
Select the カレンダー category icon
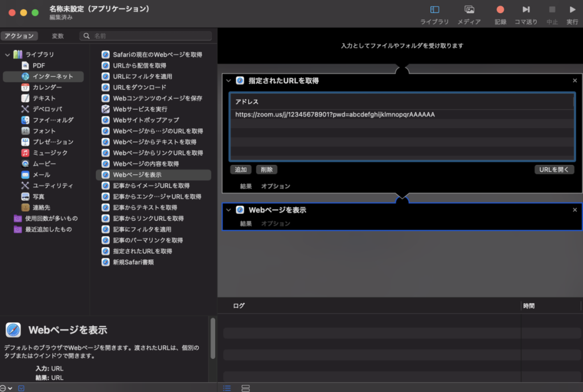coord(25,88)
